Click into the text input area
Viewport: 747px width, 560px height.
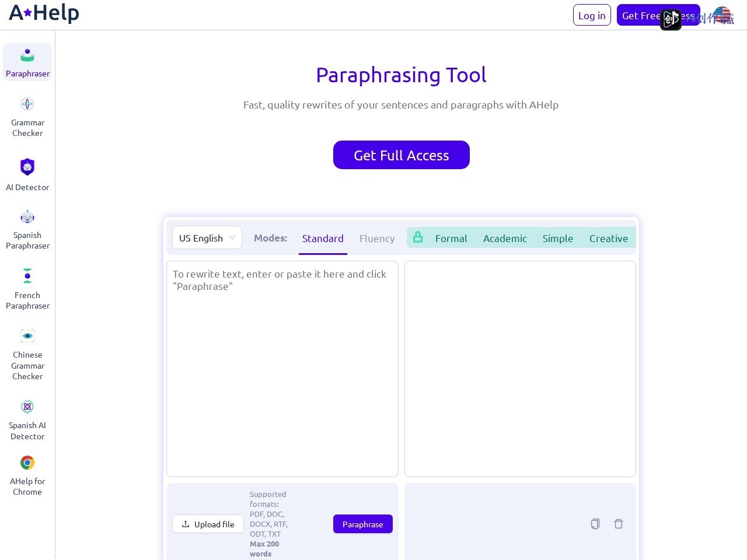(x=282, y=369)
